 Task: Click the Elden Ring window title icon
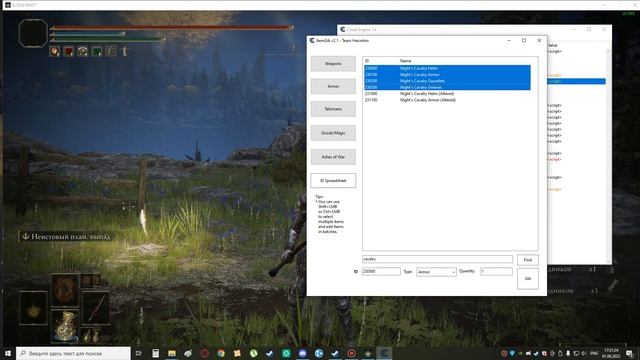[x=7, y=5]
